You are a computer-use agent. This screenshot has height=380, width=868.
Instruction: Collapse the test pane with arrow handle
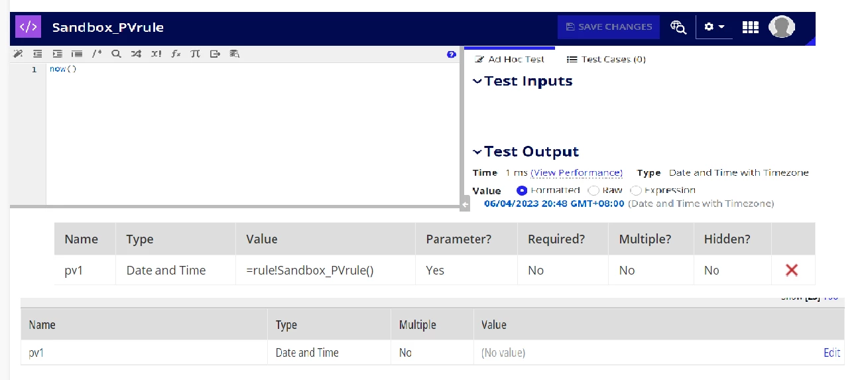click(465, 206)
